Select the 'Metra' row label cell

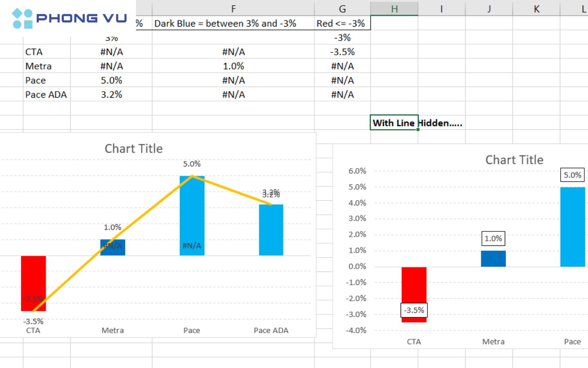click(47, 66)
